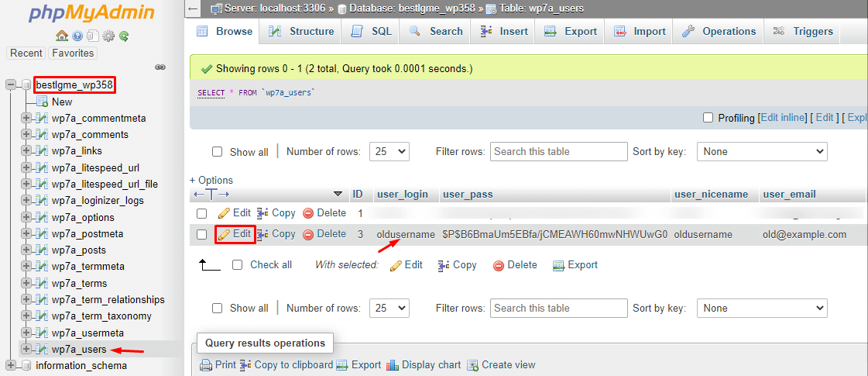Click the Print results icon
This screenshot has width=868, height=376.
[207, 365]
